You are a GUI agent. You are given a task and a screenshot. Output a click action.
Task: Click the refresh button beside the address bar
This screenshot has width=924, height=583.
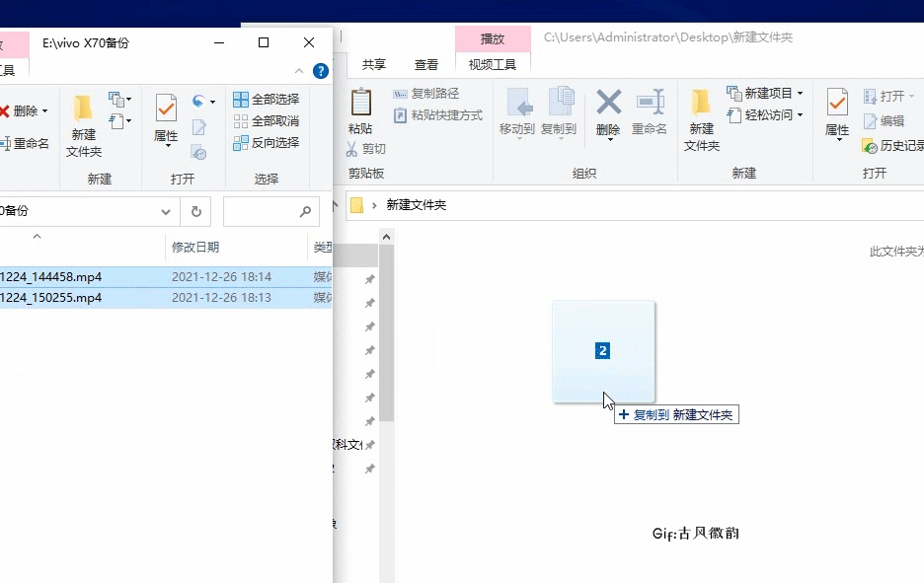coord(195,211)
